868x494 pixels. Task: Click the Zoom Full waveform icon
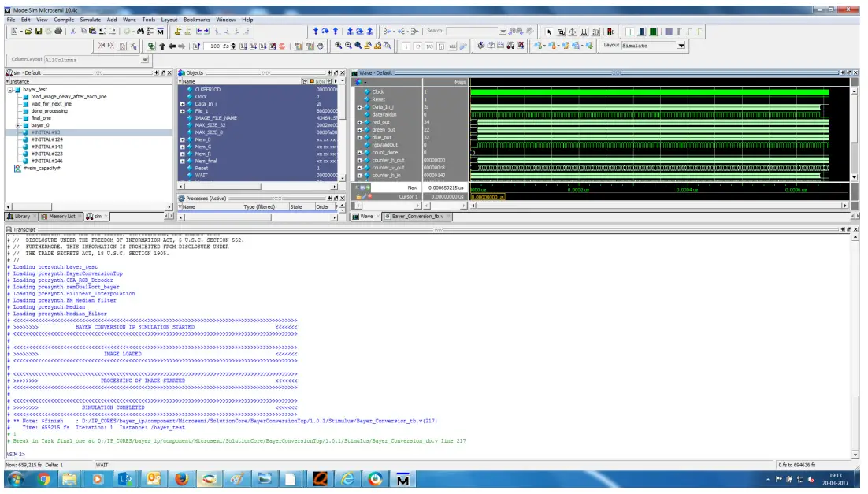(358, 48)
